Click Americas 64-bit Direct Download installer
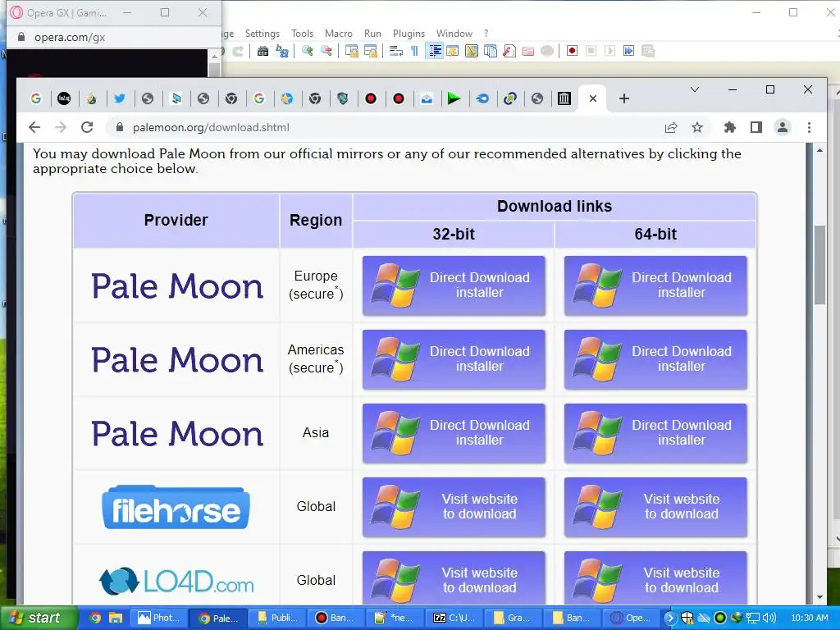The width and height of the screenshot is (840, 630). click(655, 359)
